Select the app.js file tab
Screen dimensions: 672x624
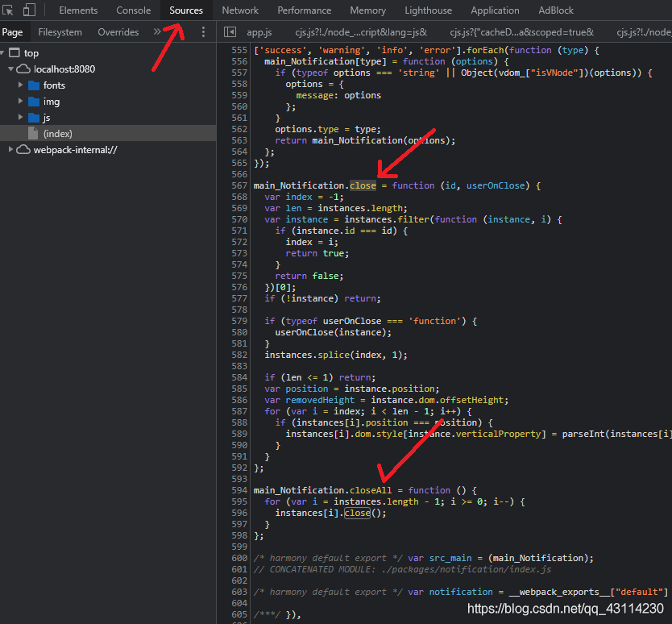pos(259,32)
